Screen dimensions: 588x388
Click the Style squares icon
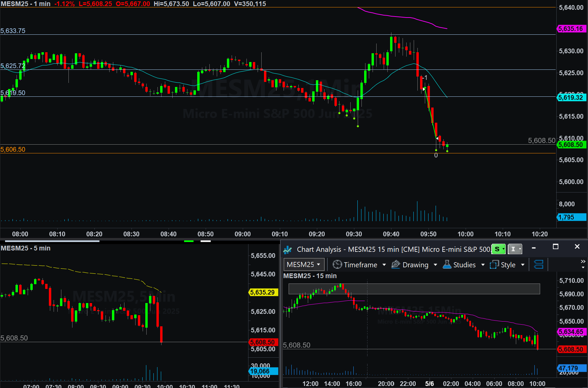point(494,265)
